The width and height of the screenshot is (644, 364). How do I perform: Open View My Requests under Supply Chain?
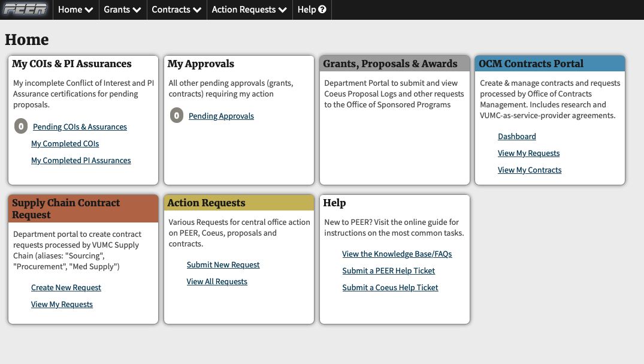tap(62, 305)
